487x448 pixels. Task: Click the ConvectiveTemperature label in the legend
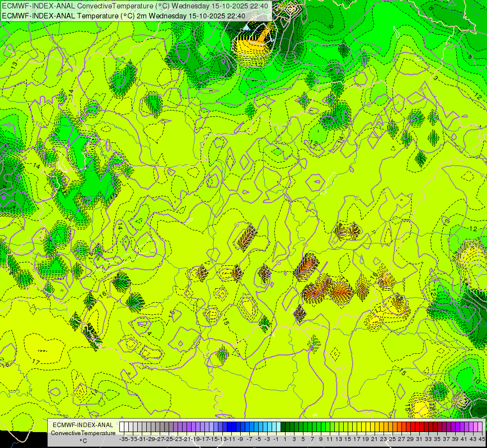(x=83, y=433)
